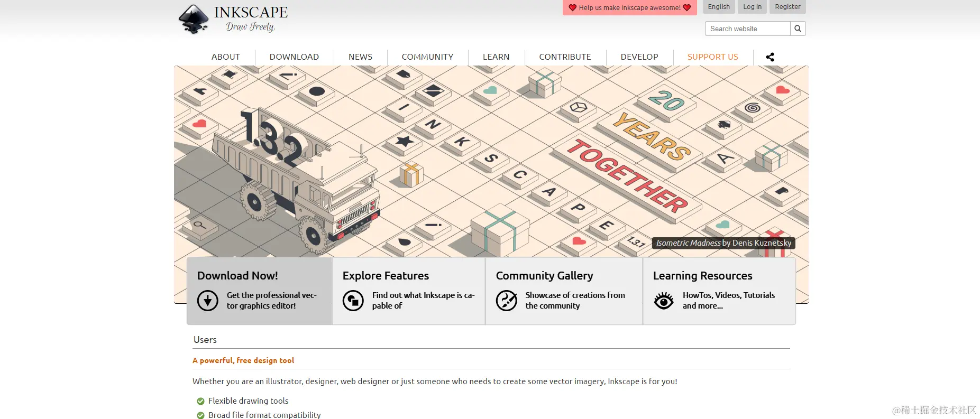Open the CONTRIBUTE menu

coord(565,57)
